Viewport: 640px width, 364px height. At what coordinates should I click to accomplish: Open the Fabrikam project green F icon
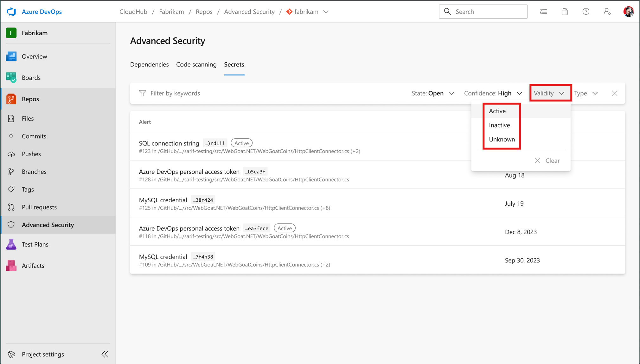[11, 33]
